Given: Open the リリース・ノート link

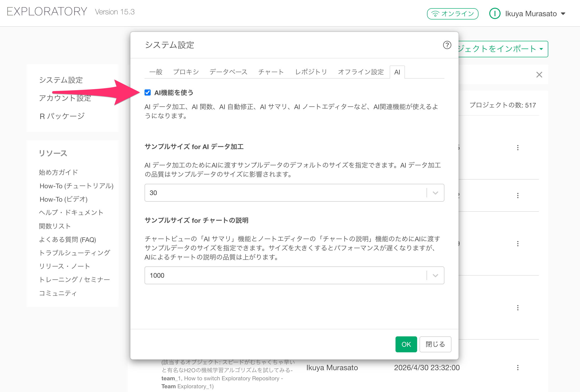Looking at the screenshot, I should (x=64, y=266).
